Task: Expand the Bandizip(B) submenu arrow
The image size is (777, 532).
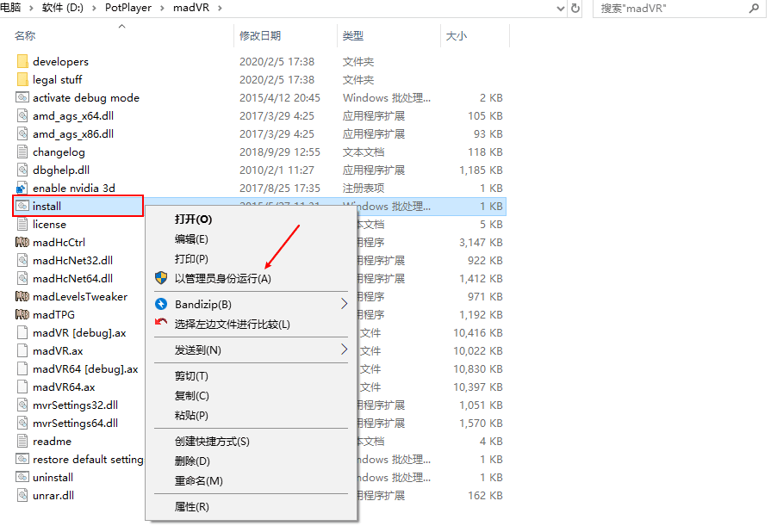Action: pyautogui.click(x=344, y=304)
